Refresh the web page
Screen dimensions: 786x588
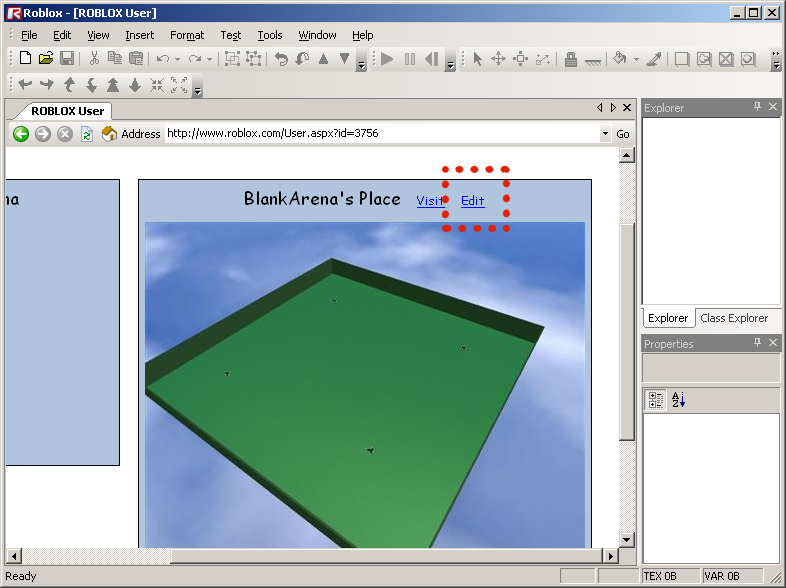[87, 134]
